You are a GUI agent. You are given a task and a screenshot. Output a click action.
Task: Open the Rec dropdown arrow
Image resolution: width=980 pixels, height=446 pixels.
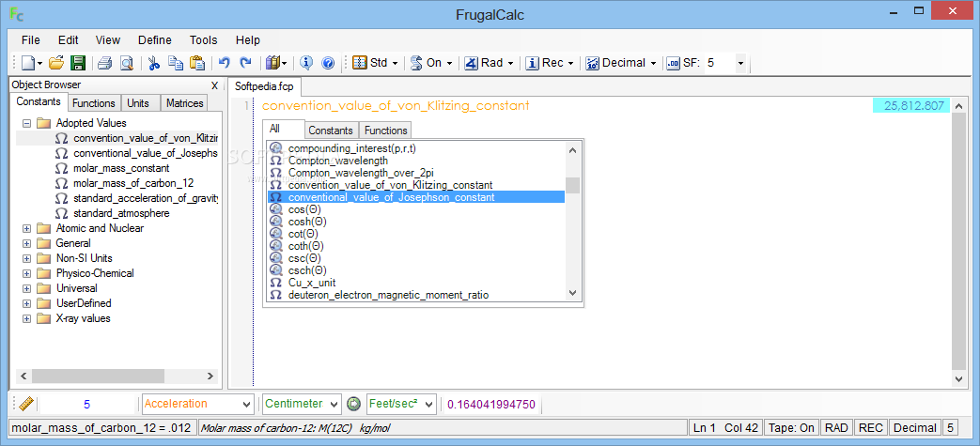click(x=570, y=63)
